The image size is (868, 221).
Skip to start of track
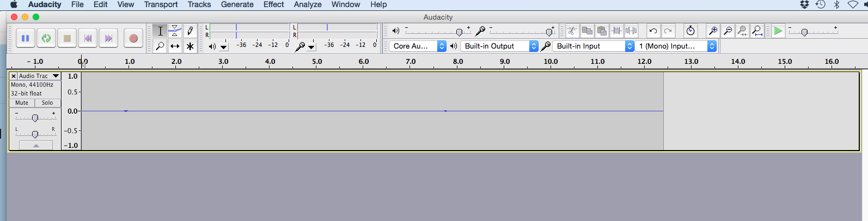pos(88,38)
